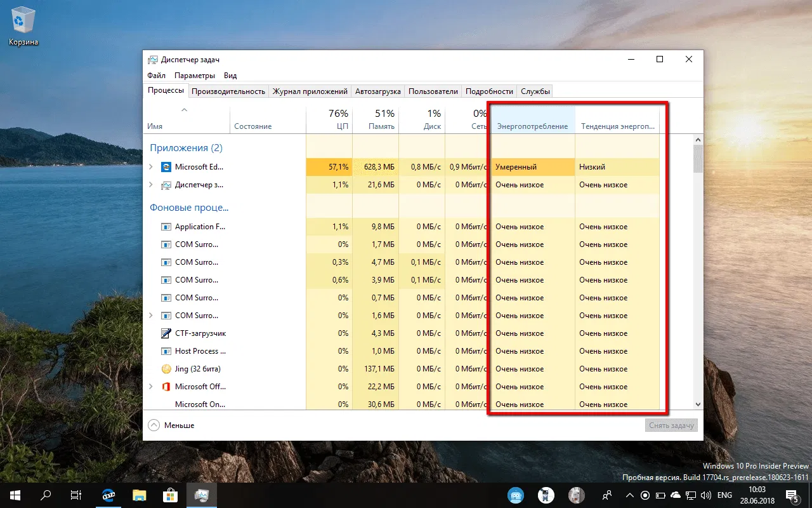Click the scrollbar up arrow

click(x=698, y=140)
